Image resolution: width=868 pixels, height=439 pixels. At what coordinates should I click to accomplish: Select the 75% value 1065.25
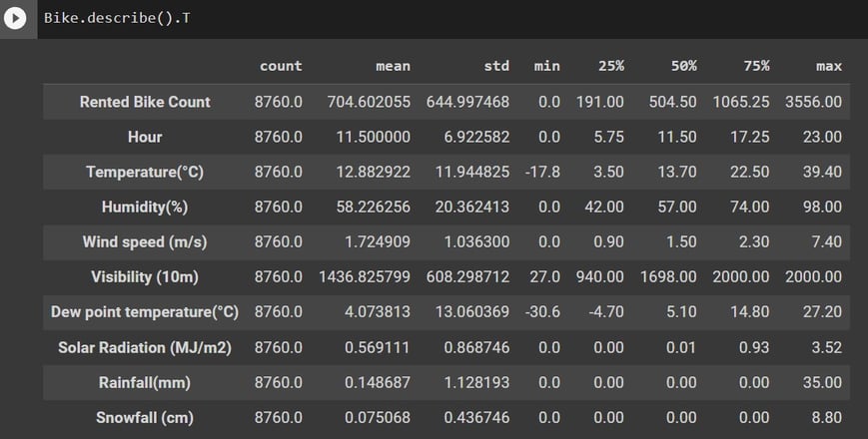741,102
